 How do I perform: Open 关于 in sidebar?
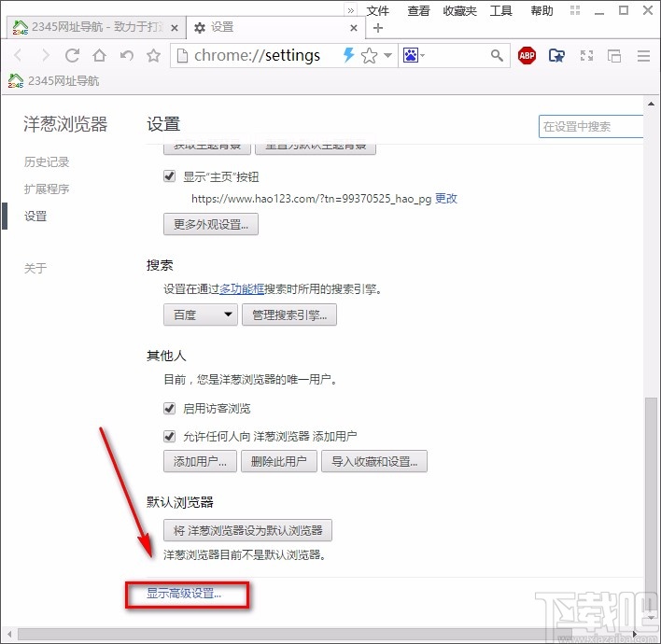(35, 268)
